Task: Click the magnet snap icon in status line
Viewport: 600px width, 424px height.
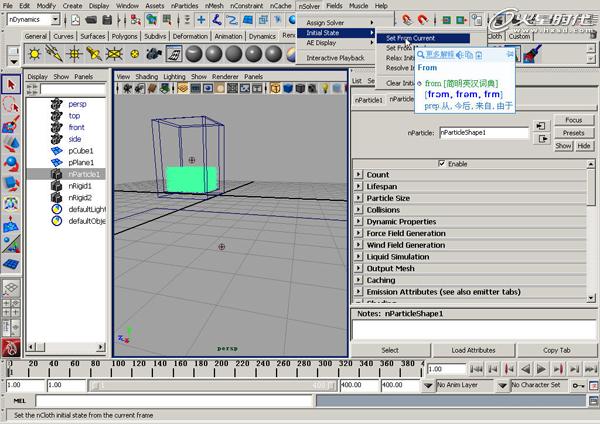Action: (422, 19)
